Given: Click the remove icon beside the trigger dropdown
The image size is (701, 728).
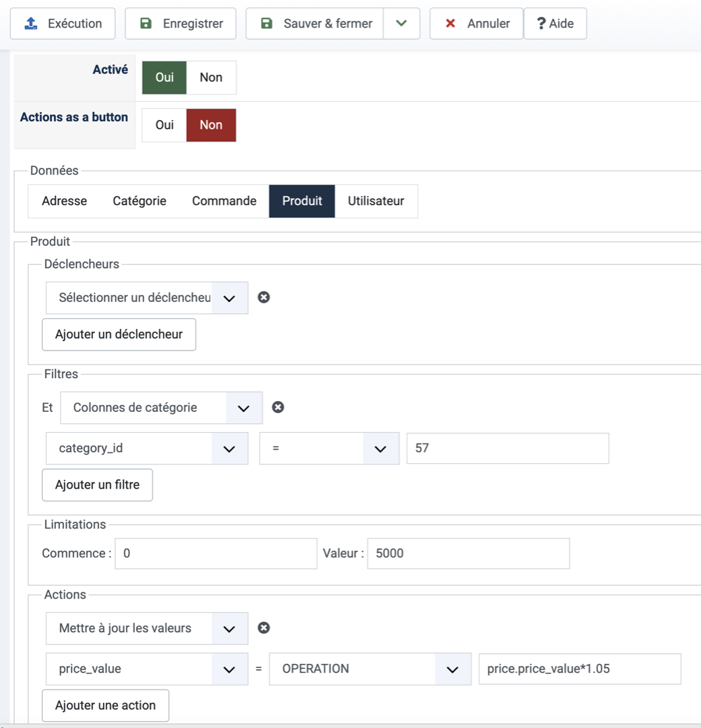Looking at the screenshot, I should tap(264, 297).
